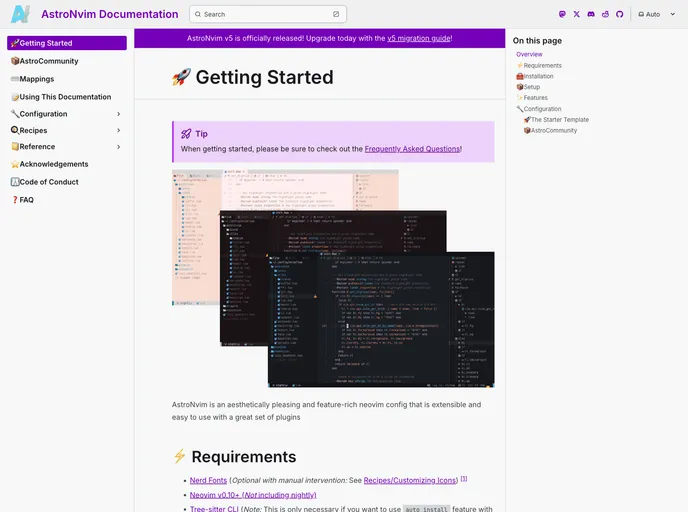Open the Nerd Fonts requirement link

[x=208, y=480]
